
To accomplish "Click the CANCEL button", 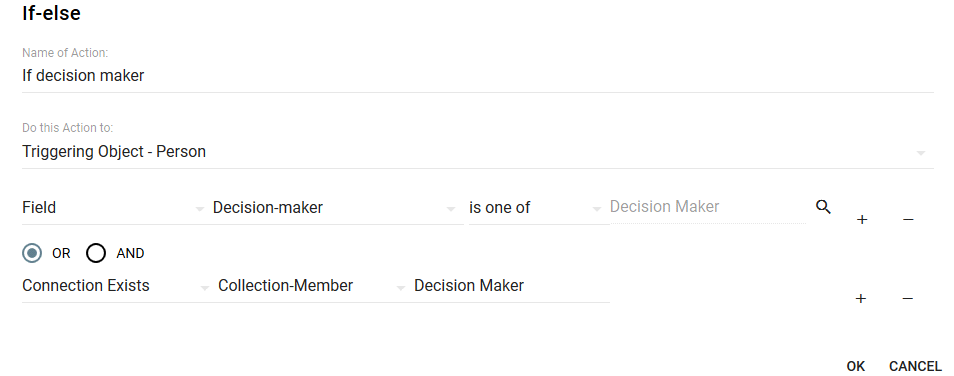I will pos(915,366).
